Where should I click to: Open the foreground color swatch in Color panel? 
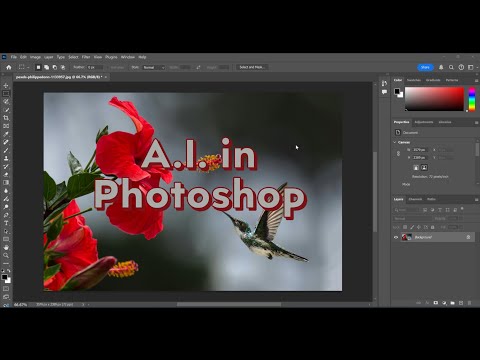point(397,91)
